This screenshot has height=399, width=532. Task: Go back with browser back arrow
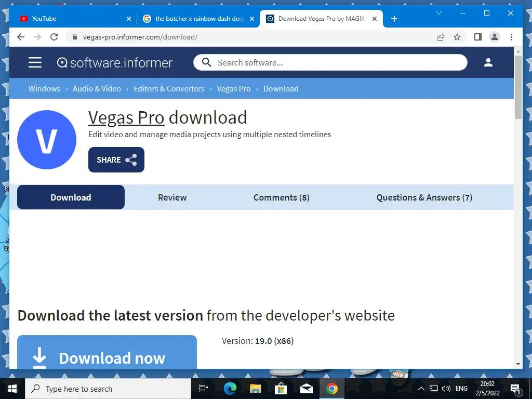point(21,37)
